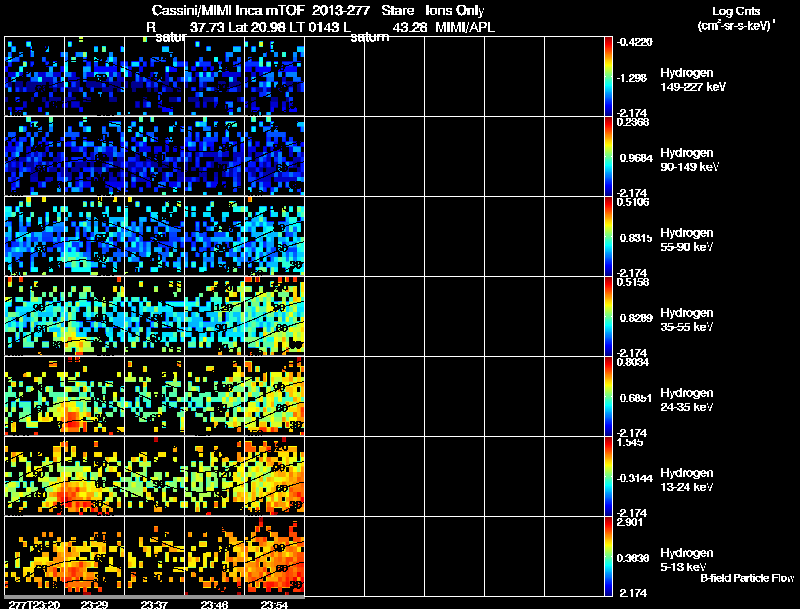Open the 55-90 keV image at 23:37
The height and width of the screenshot is (609, 800).
[x=155, y=236]
